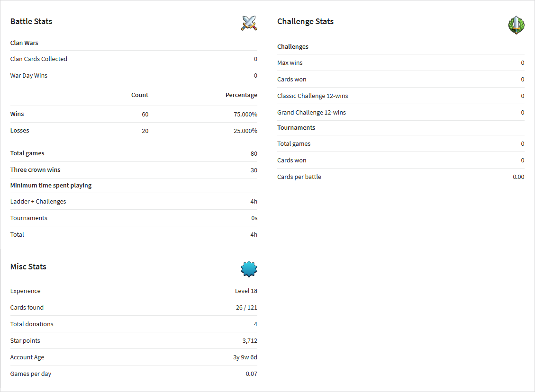Click the War Day Wins label
This screenshot has width=535, height=392.
pos(28,76)
